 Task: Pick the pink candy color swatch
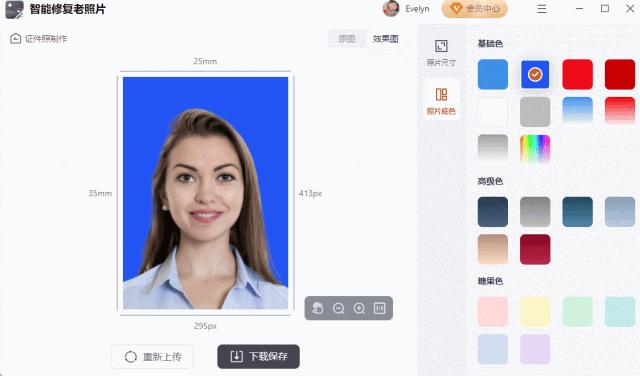click(x=493, y=312)
